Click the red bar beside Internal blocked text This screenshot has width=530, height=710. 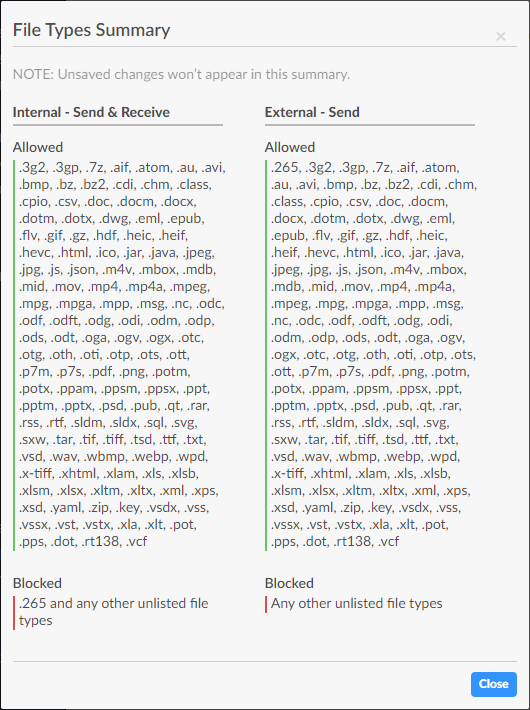click(14, 612)
